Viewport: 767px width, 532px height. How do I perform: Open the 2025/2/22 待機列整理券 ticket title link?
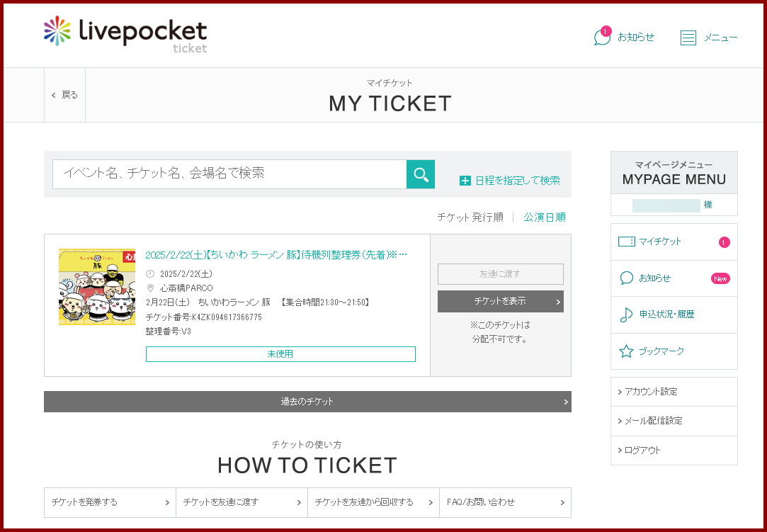point(276,255)
